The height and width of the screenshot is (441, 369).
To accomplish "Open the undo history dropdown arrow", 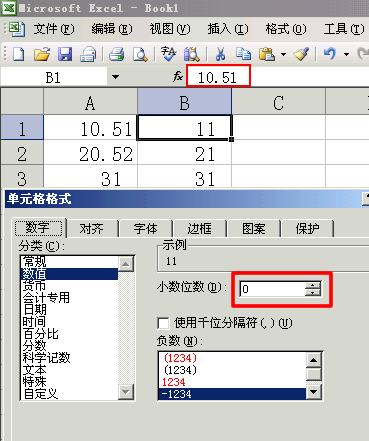I will [346, 54].
